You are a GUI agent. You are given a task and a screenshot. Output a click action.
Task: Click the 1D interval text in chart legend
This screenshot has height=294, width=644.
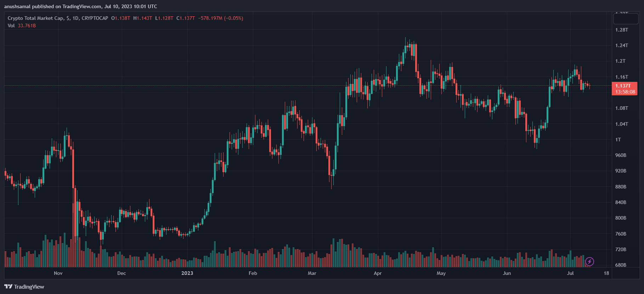click(x=75, y=18)
